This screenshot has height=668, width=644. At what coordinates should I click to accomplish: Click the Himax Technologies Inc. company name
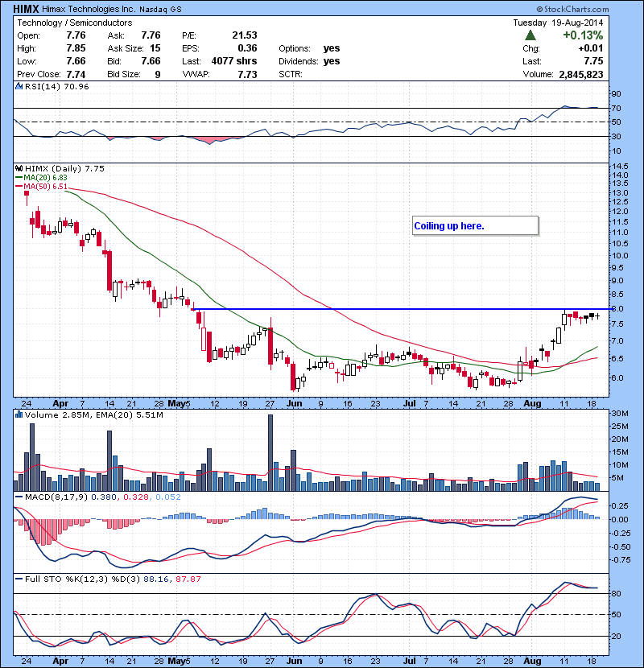pyautogui.click(x=89, y=9)
